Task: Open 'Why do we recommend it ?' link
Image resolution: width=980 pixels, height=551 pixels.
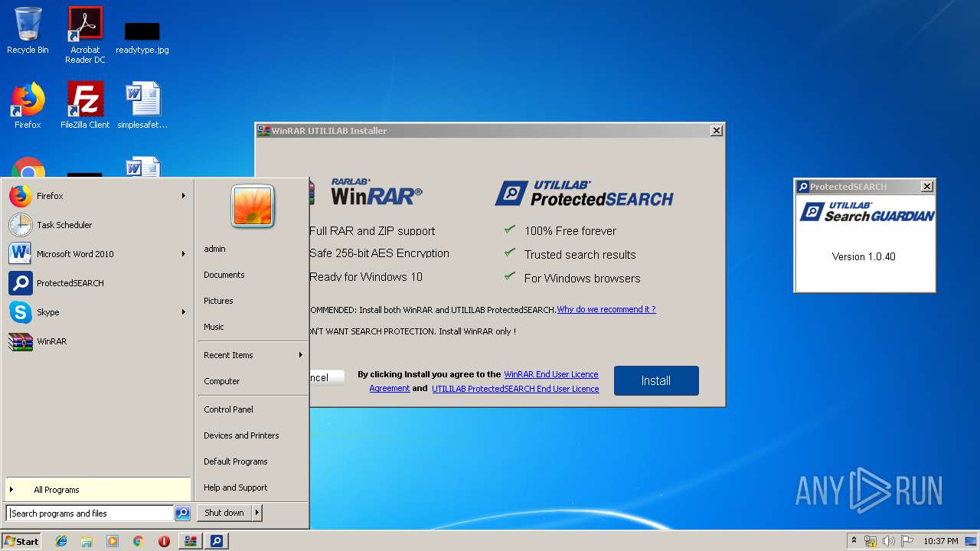Action: (x=606, y=309)
